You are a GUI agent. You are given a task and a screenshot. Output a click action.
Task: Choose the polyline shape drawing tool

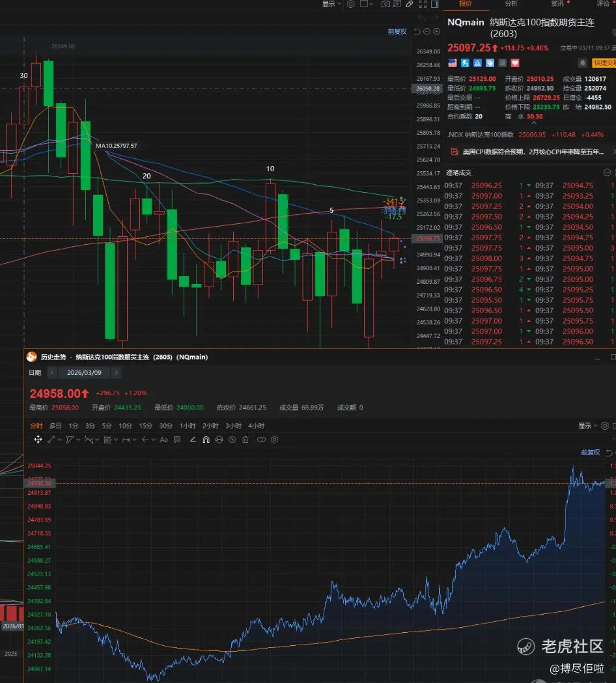coord(69,439)
